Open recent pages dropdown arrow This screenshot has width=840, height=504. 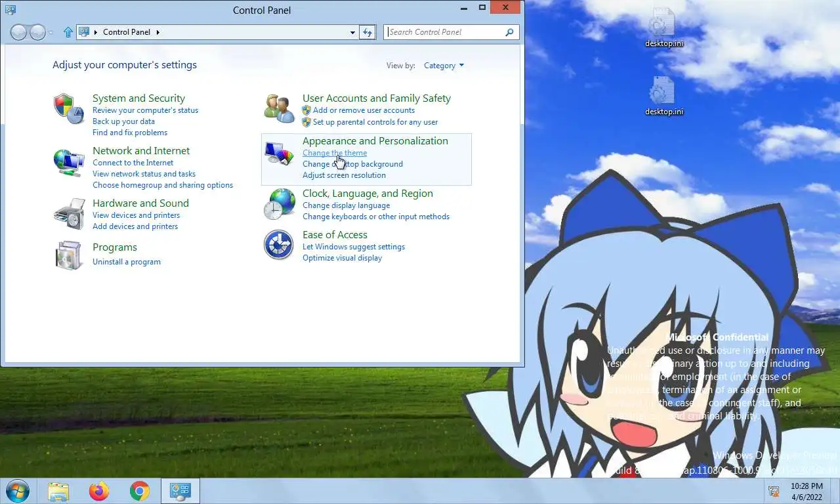pyautogui.click(x=51, y=32)
